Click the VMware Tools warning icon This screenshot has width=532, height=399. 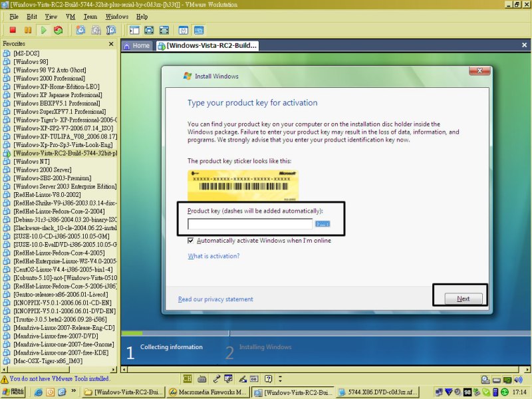click(x=5, y=379)
